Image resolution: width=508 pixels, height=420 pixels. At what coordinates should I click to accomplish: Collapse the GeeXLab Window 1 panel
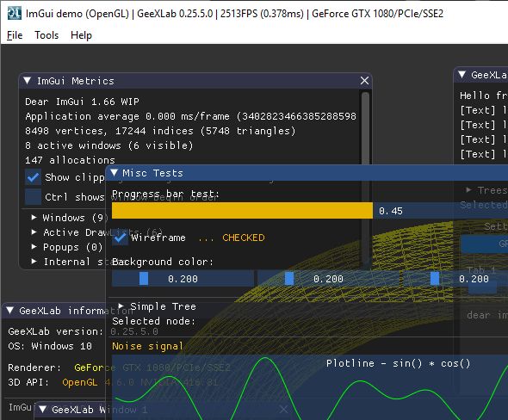point(42,410)
